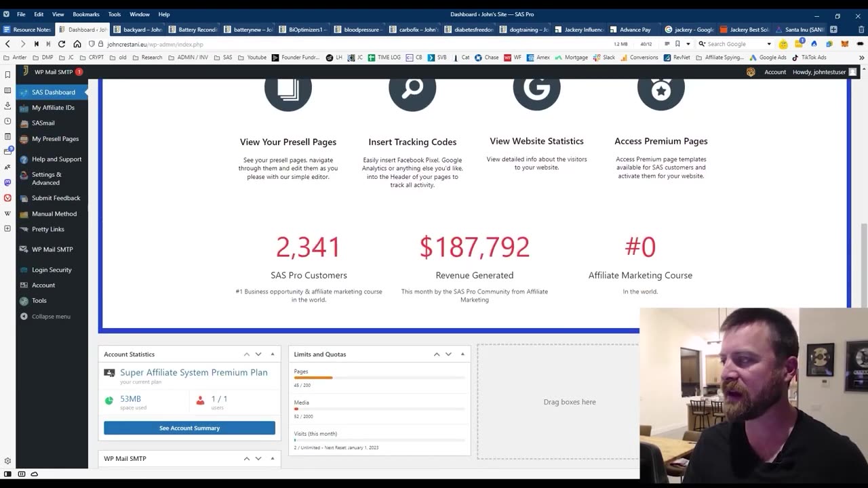The width and height of the screenshot is (868, 488).
Task: Collapse the WordPress admin menu
Action: pos(45,317)
